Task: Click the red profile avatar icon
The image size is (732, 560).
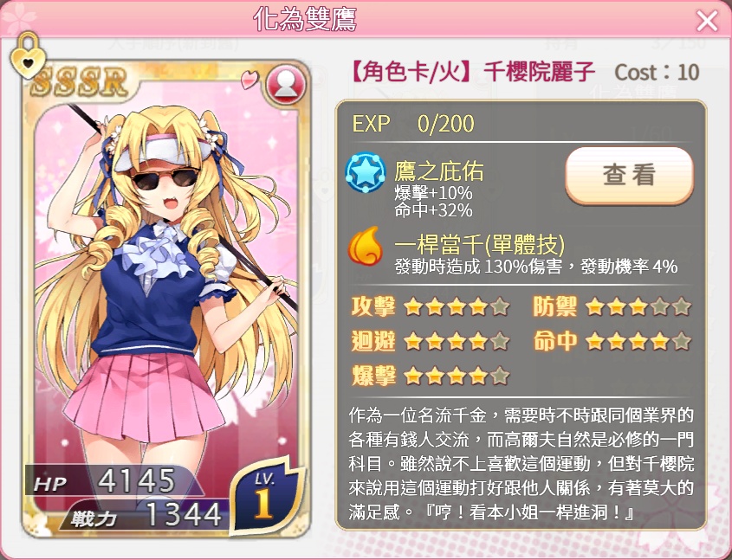Action: pyautogui.click(x=286, y=85)
